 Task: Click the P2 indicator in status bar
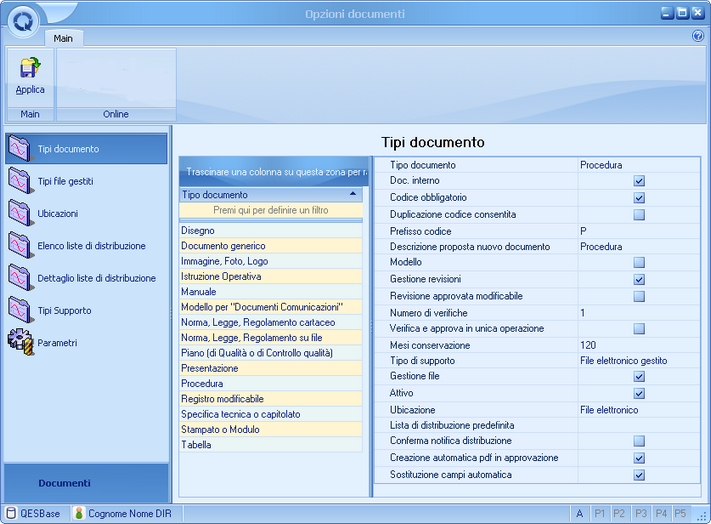[619, 513]
